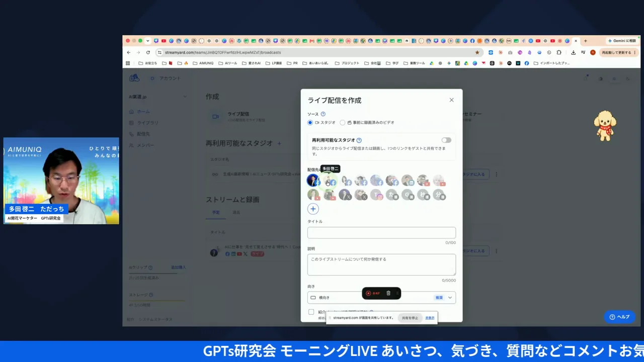Reload the StreamYard page
This screenshot has height=362, width=644.
coord(148,52)
